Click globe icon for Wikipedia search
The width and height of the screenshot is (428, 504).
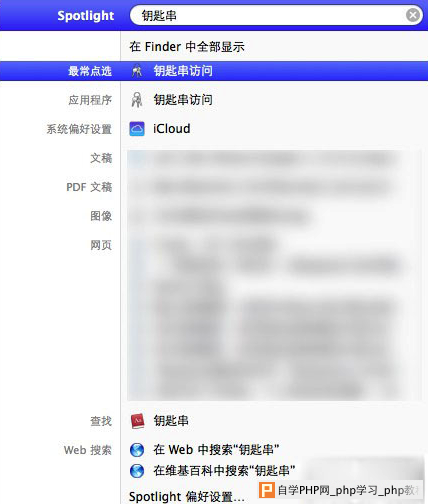tap(137, 471)
